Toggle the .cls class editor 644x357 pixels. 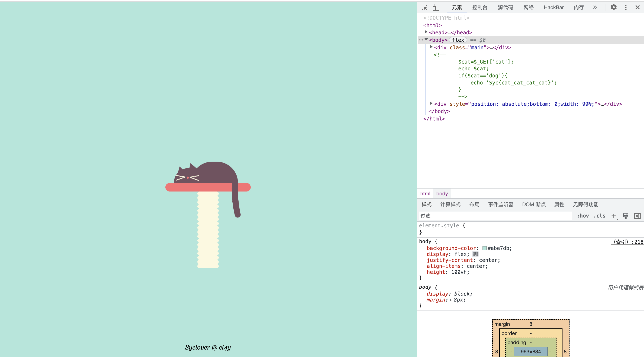[x=599, y=216]
